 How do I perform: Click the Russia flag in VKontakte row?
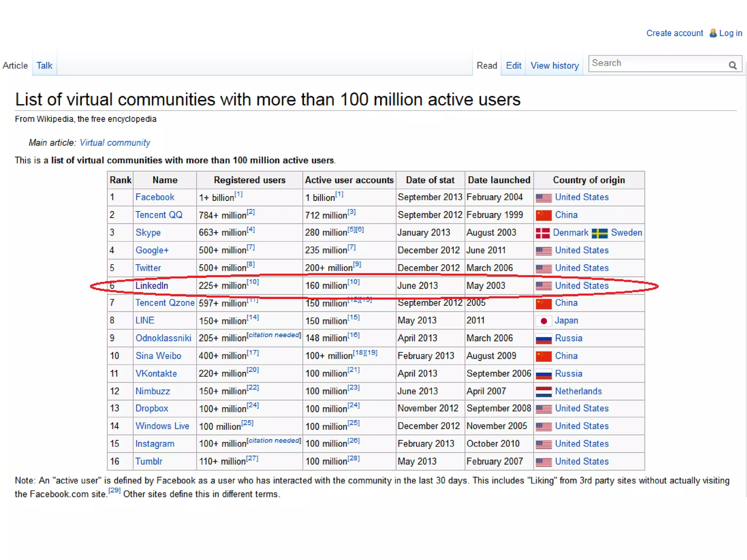[543, 374]
